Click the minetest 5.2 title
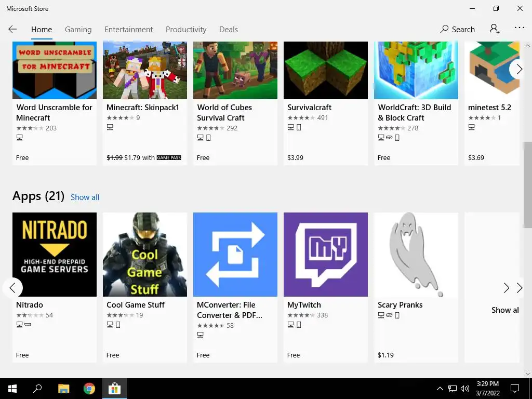Screen dimensions: 532x399 pyautogui.click(x=489, y=107)
